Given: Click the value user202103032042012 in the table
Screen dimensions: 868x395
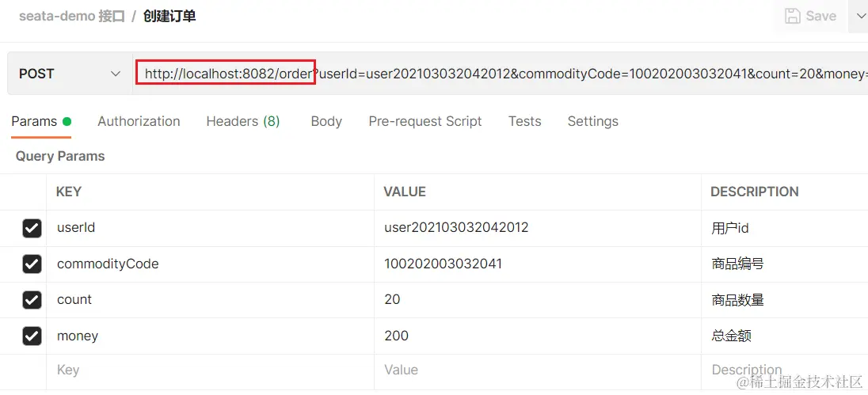Looking at the screenshot, I should coord(456,227).
